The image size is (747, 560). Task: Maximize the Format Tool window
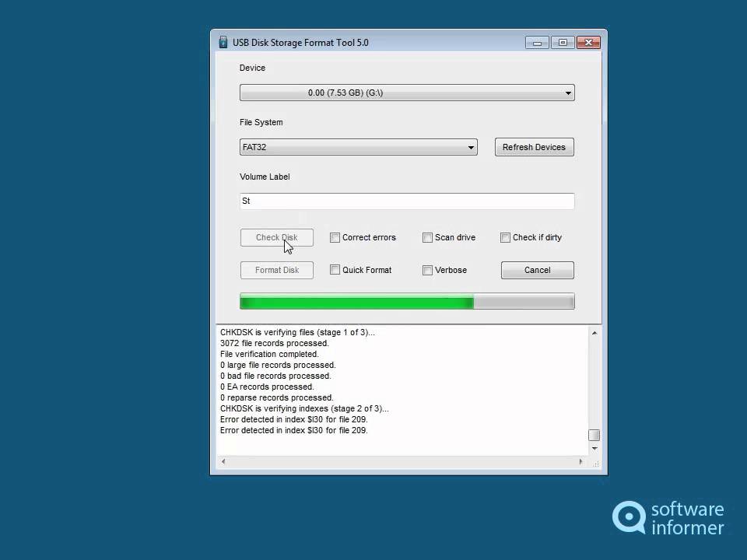563,43
